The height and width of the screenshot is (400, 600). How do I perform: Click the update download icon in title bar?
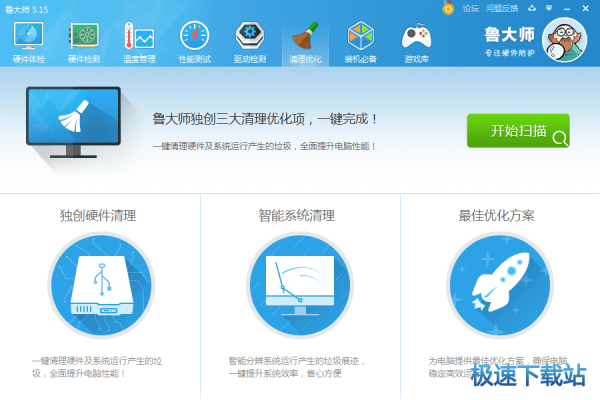532,8
